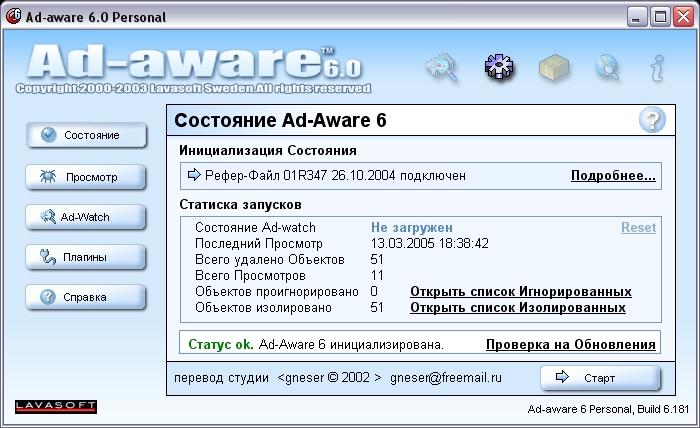Open the Справка help section
Screen dimensions: 700x428
[86, 297]
